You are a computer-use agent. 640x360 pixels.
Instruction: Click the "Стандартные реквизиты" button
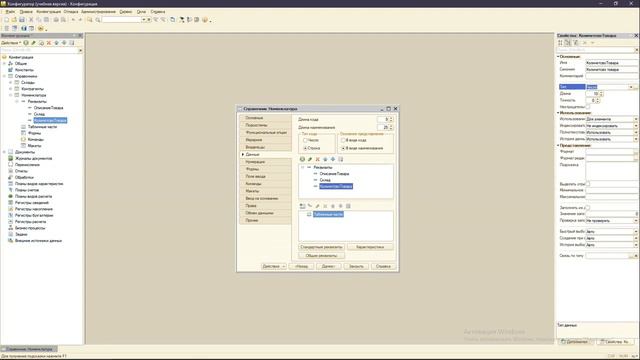tap(322, 247)
